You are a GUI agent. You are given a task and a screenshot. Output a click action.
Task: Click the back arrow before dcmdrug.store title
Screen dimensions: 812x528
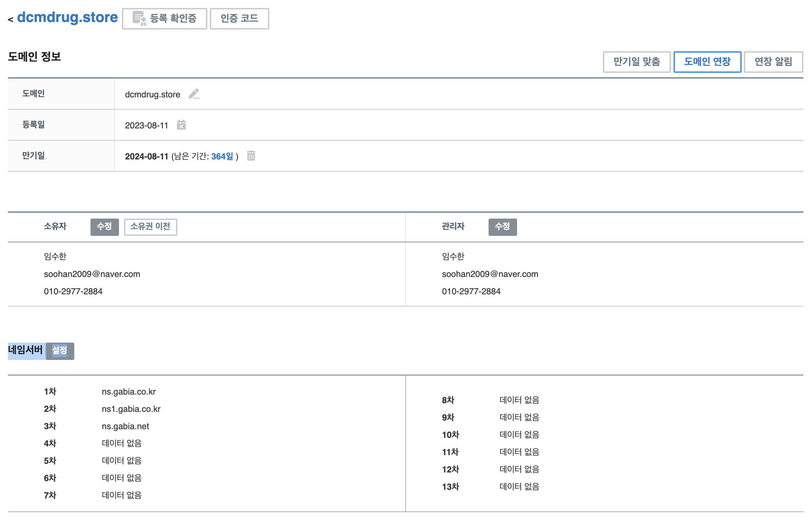pyautogui.click(x=10, y=19)
